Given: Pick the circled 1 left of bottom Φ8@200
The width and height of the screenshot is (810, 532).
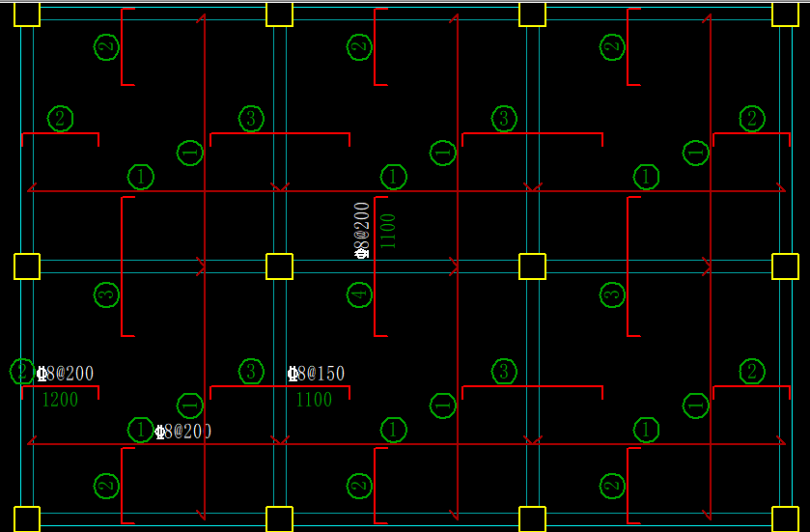Looking at the screenshot, I should click(x=141, y=431).
